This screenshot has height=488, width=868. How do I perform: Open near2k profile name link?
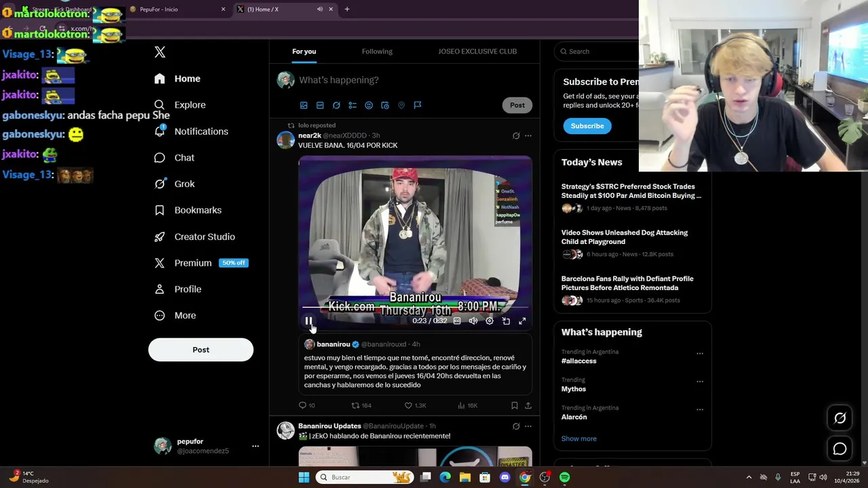[310, 136]
